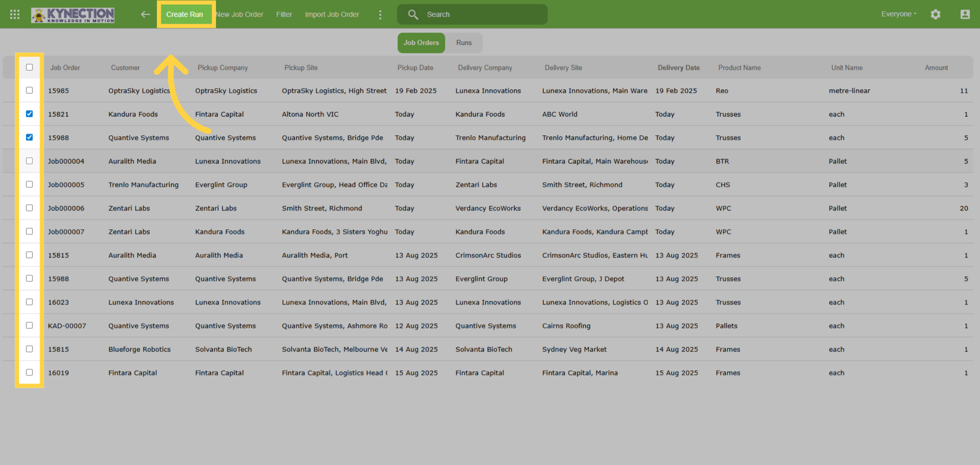Check the Job000004 row checkbox
This screenshot has width=980, height=465.
(29, 161)
